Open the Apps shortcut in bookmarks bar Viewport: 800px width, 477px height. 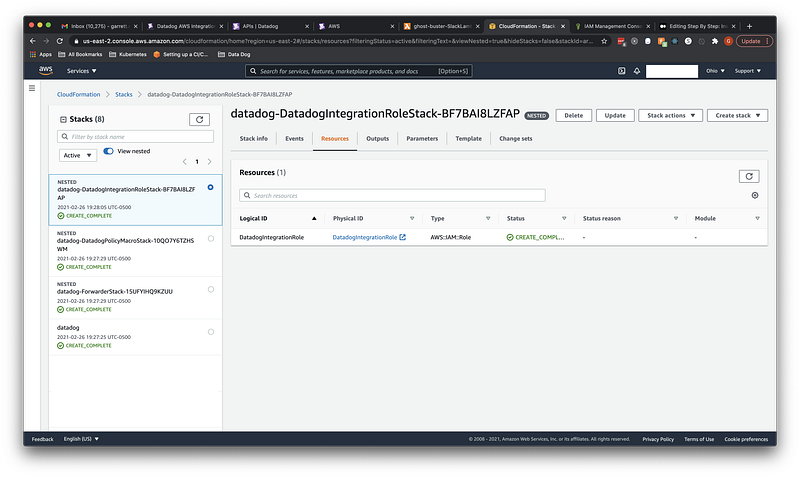(41, 54)
